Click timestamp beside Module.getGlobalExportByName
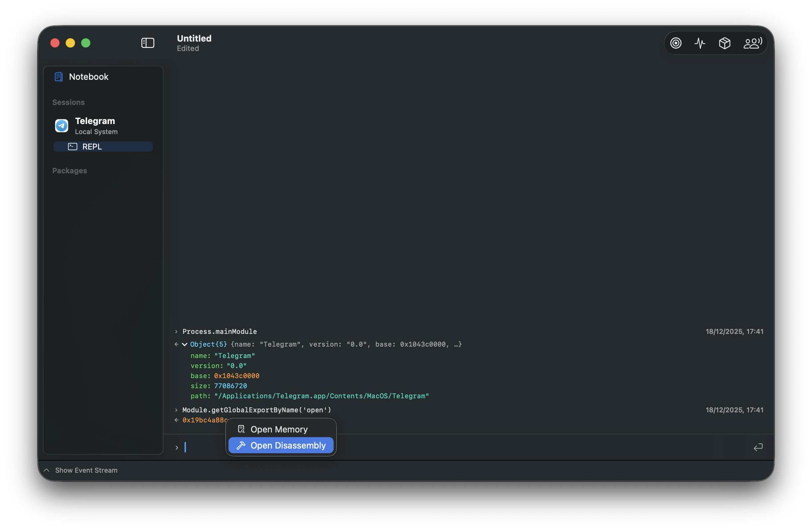Viewport: 812px width, 531px height. click(x=734, y=410)
